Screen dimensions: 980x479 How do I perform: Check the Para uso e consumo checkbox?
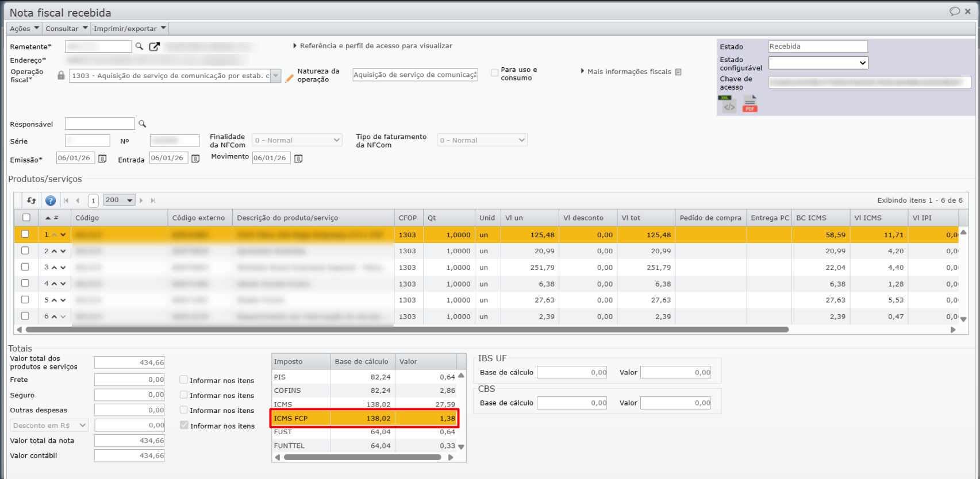coord(494,73)
